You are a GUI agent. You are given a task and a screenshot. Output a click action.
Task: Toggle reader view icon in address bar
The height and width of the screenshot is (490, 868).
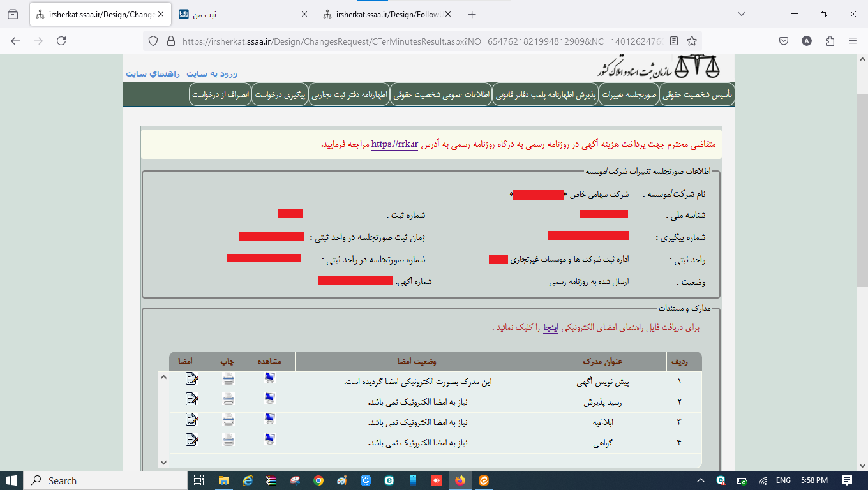(675, 41)
